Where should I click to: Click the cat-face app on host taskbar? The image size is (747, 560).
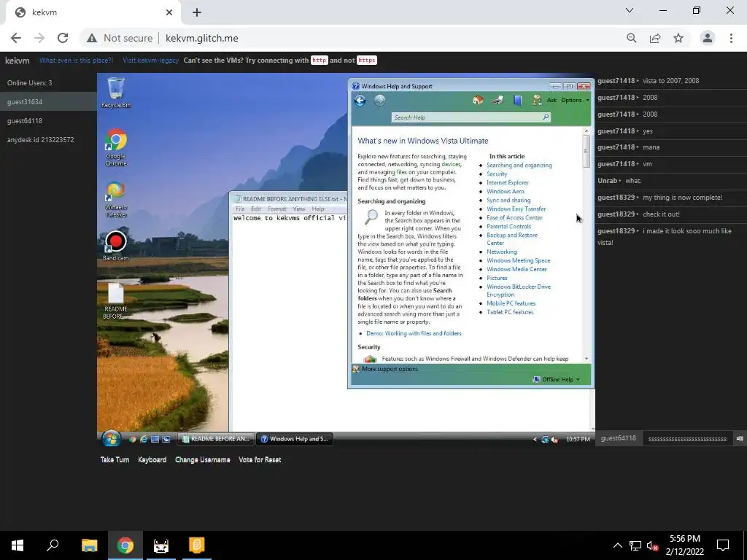[161, 545]
